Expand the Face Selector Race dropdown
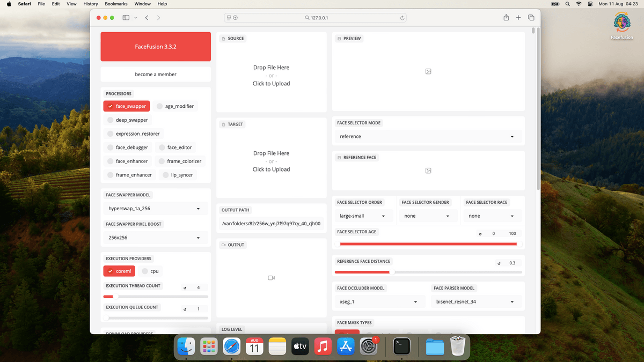 click(493, 216)
